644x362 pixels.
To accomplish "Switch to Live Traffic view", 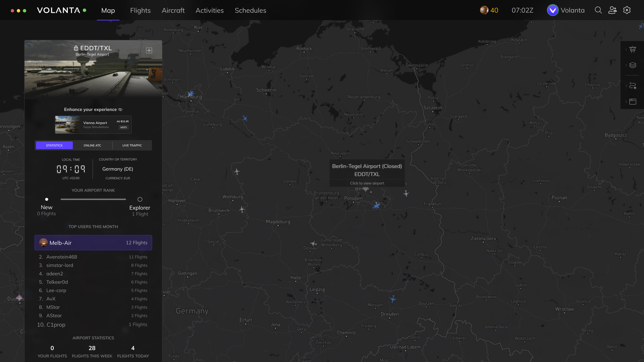I will (132, 145).
